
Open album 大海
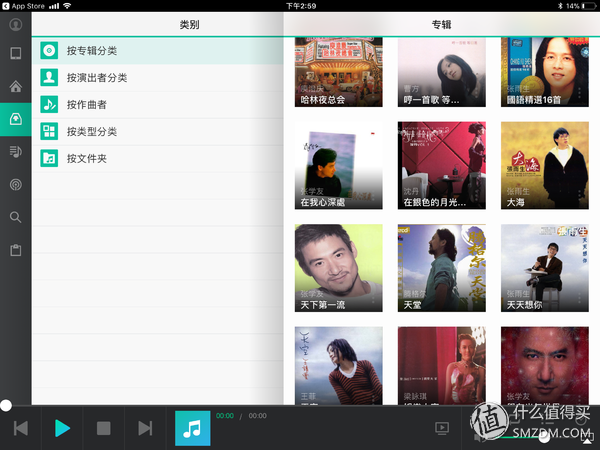pyautogui.click(x=545, y=165)
